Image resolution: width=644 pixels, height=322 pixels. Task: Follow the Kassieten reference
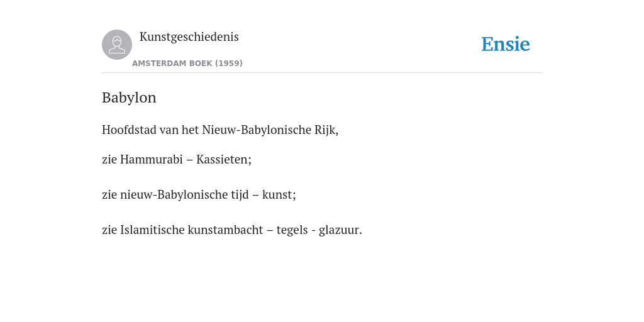[x=222, y=159]
